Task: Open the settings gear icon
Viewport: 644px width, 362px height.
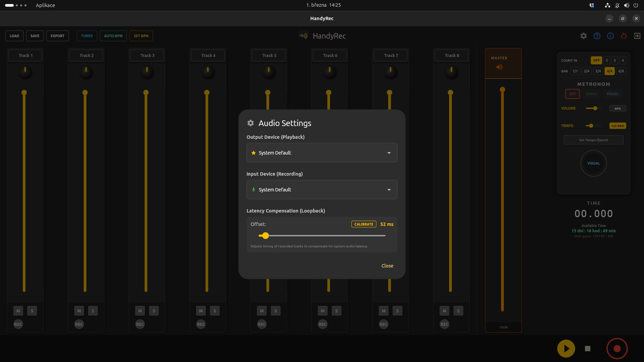Action: pyautogui.click(x=584, y=36)
